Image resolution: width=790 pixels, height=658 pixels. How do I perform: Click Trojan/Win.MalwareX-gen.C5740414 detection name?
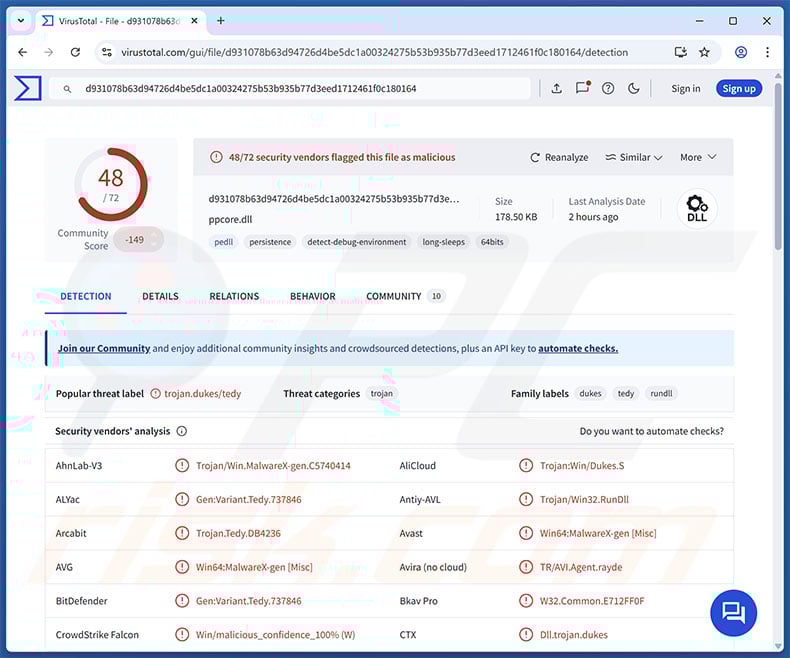(273, 466)
